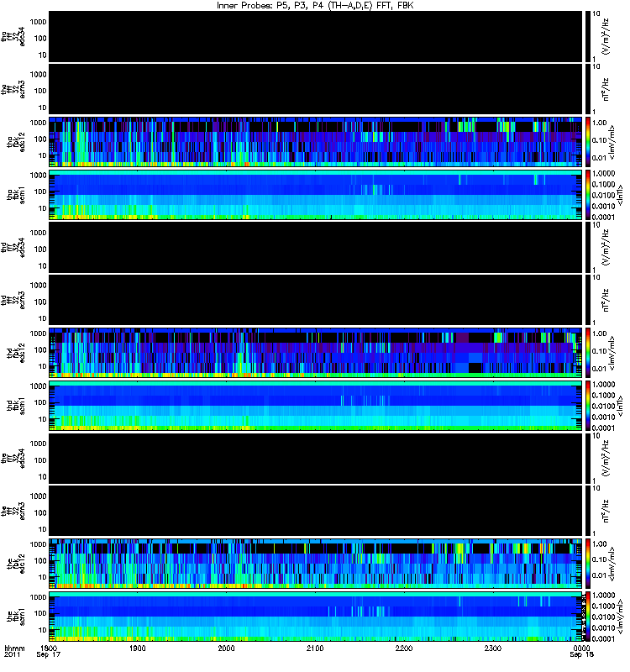
Task: Click the rainbow color bar of the fbk scm1
Action: click(587, 617)
